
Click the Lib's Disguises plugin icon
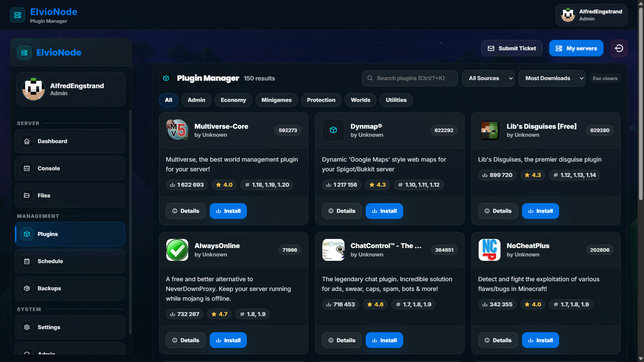pos(489,130)
